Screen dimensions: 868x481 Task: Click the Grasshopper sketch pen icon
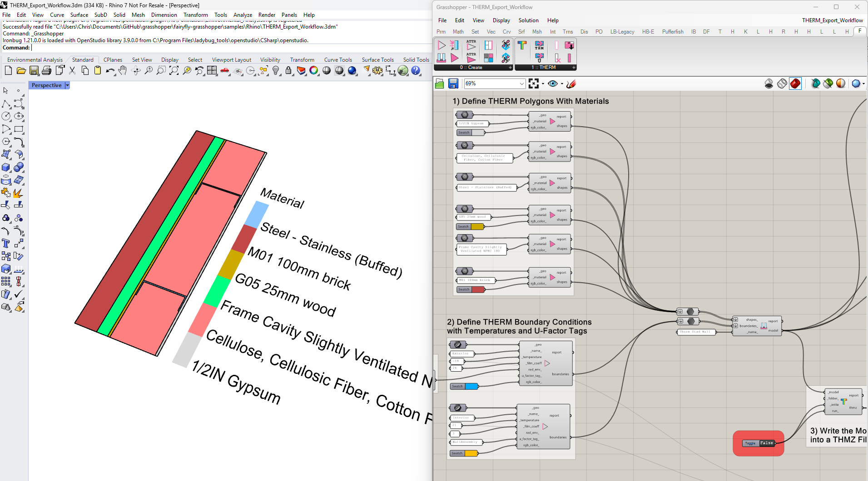pos(571,83)
